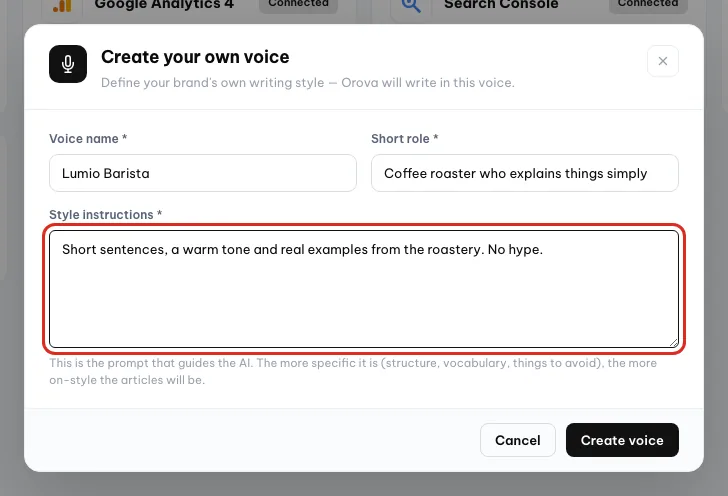Image resolution: width=728 pixels, height=496 pixels.
Task: Click the Create voice button
Action: pyautogui.click(x=622, y=440)
